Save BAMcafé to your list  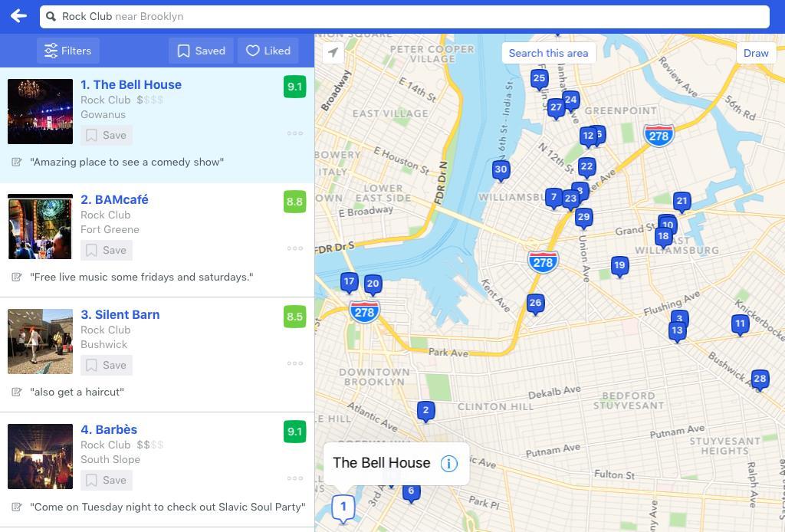106,250
